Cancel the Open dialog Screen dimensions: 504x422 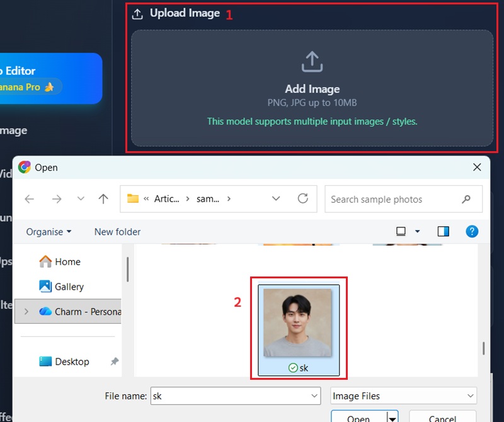[442, 418]
